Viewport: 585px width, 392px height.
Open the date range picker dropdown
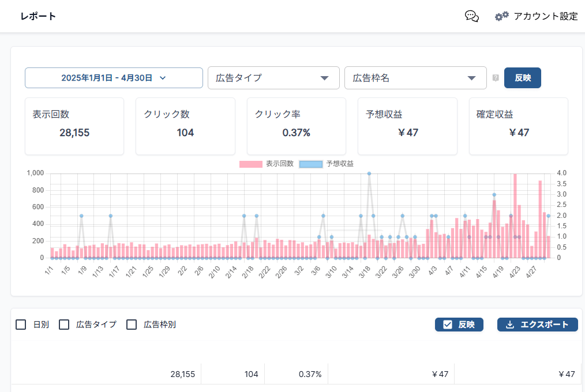pyautogui.click(x=114, y=78)
